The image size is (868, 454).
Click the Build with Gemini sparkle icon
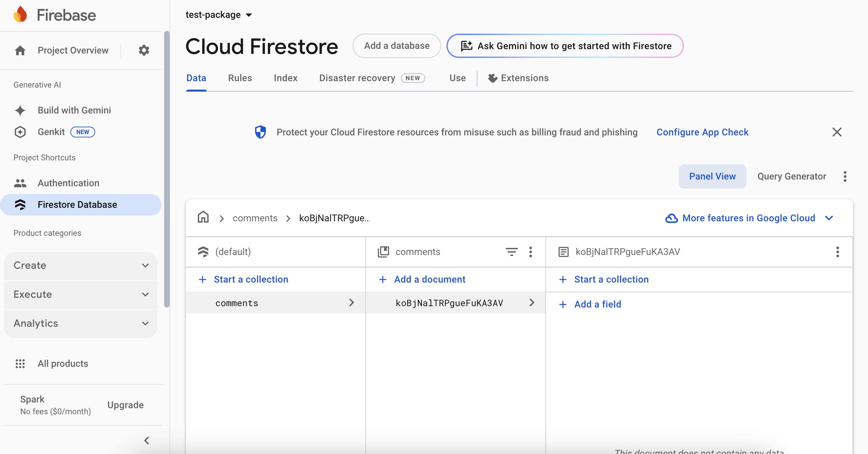coord(20,110)
